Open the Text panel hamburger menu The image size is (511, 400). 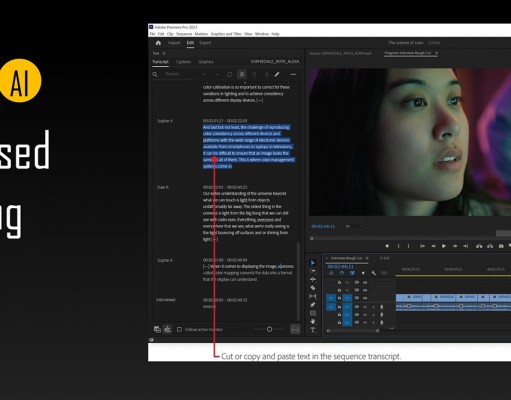pyautogui.click(x=164, y=53)
